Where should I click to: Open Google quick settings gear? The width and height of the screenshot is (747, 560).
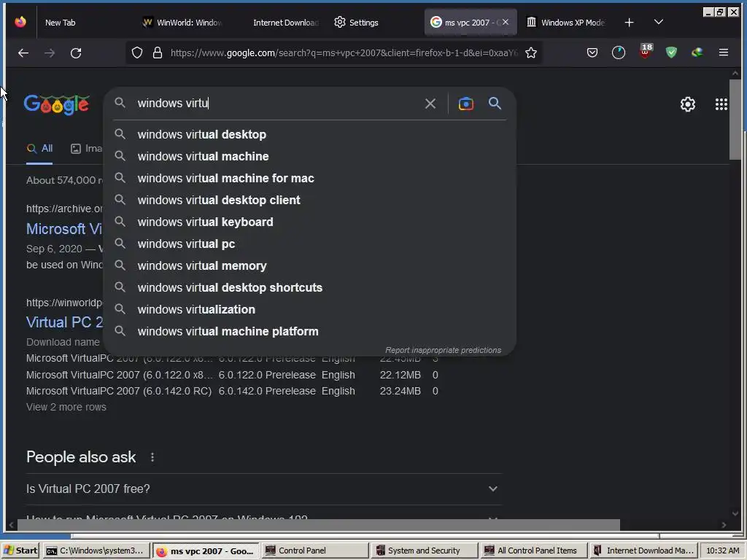pos(687,104)
